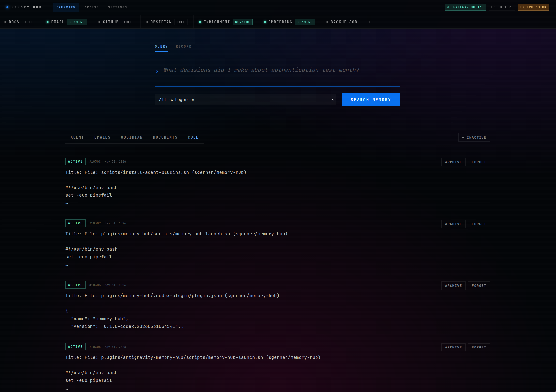
Task: Click title antigravity-memory-hub/scripts/memory-hub-launch.sh
Action: 193,357
